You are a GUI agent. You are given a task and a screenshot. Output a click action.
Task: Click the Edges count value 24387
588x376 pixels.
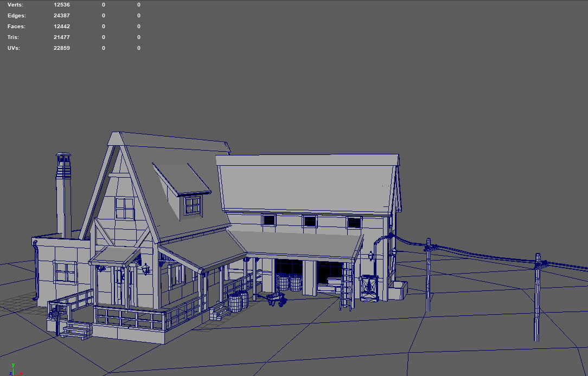61,16
